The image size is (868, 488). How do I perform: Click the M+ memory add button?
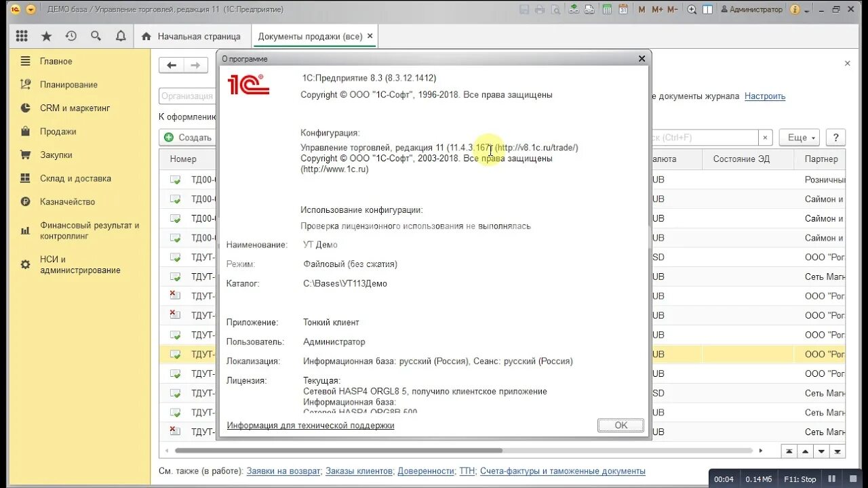pyautogui.click(x=657, y=9)
